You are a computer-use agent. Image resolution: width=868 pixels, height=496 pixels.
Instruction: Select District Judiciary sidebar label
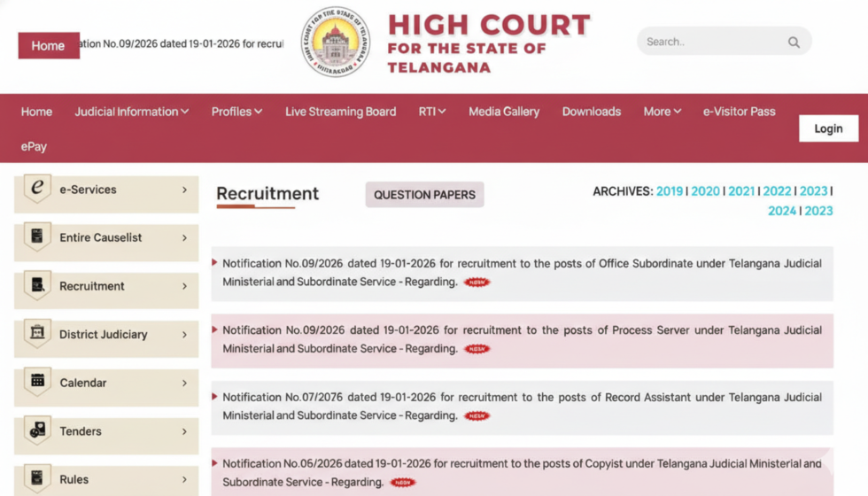tap(104, 335)
